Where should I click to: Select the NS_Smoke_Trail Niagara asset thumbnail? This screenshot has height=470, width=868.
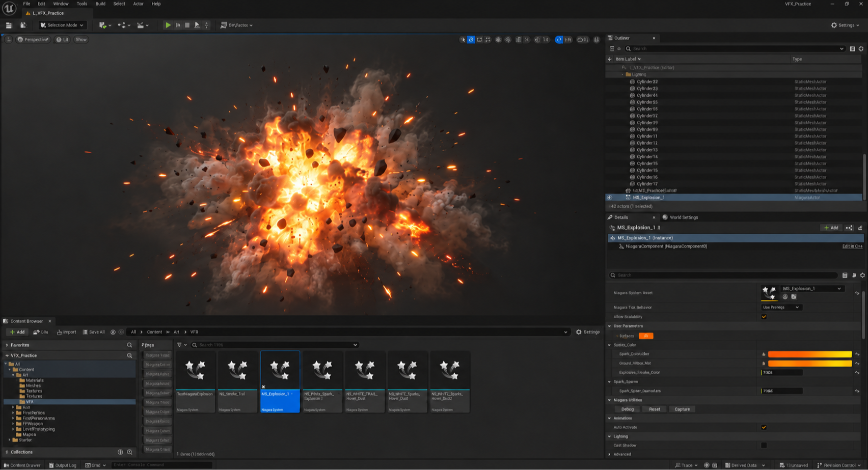click(x=237, y=382)
